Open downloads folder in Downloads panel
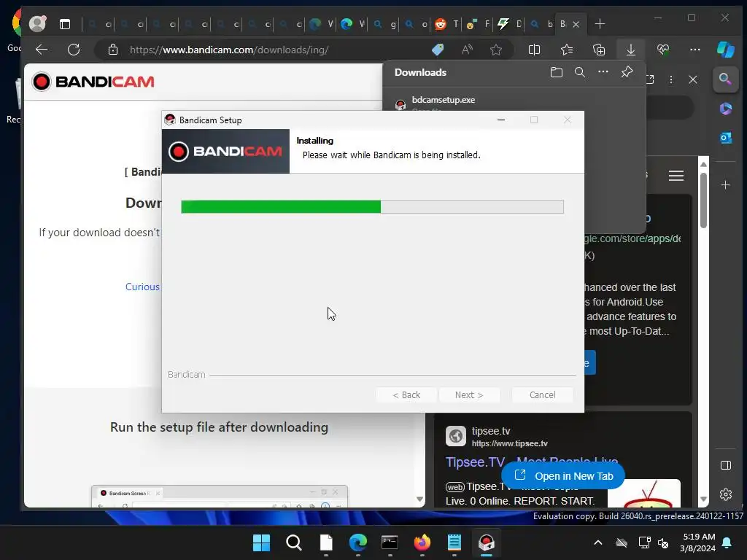This screenshot has height=560, width=747. pos(557,72)
